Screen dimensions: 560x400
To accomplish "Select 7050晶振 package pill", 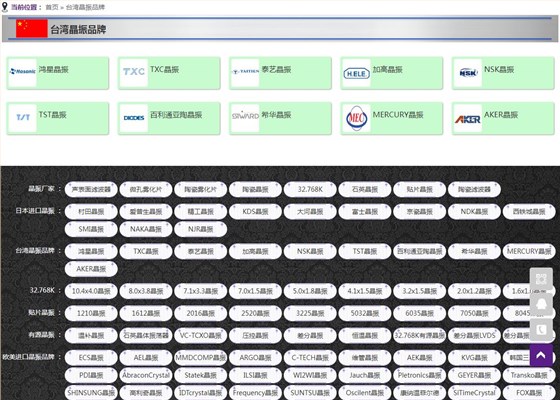I will [474, 313].
